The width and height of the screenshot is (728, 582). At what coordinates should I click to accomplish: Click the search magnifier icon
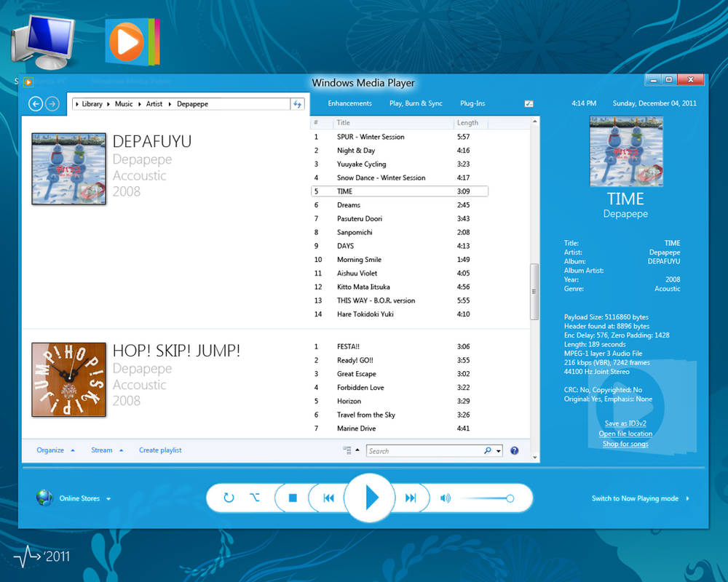point(488,450)
